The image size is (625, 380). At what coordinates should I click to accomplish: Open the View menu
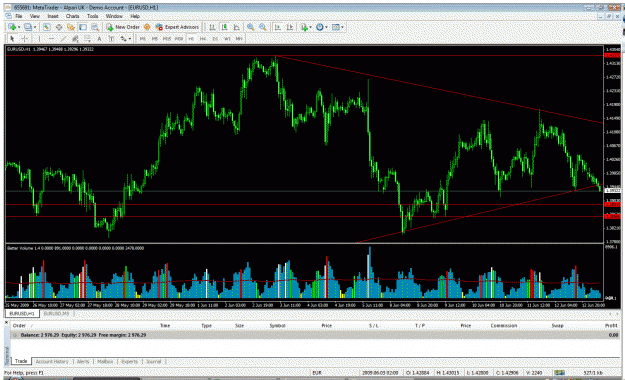pos(35,16)
